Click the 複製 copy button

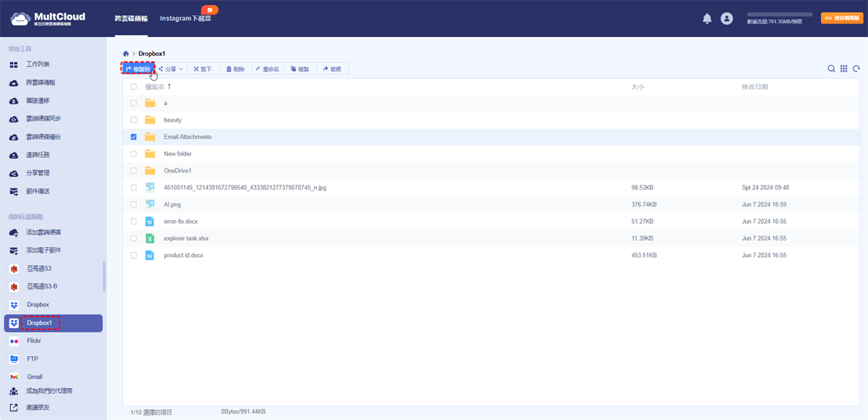click(x=300, y=69)
